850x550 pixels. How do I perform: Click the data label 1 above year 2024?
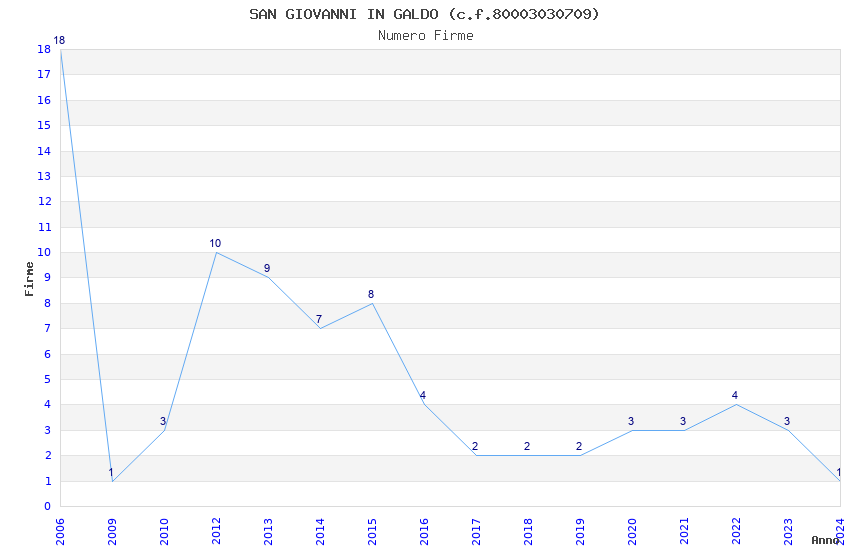tap(839, 472)
